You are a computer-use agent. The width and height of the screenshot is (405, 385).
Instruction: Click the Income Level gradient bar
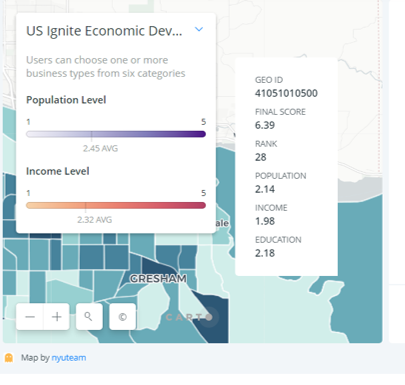[x=116, y=205]
